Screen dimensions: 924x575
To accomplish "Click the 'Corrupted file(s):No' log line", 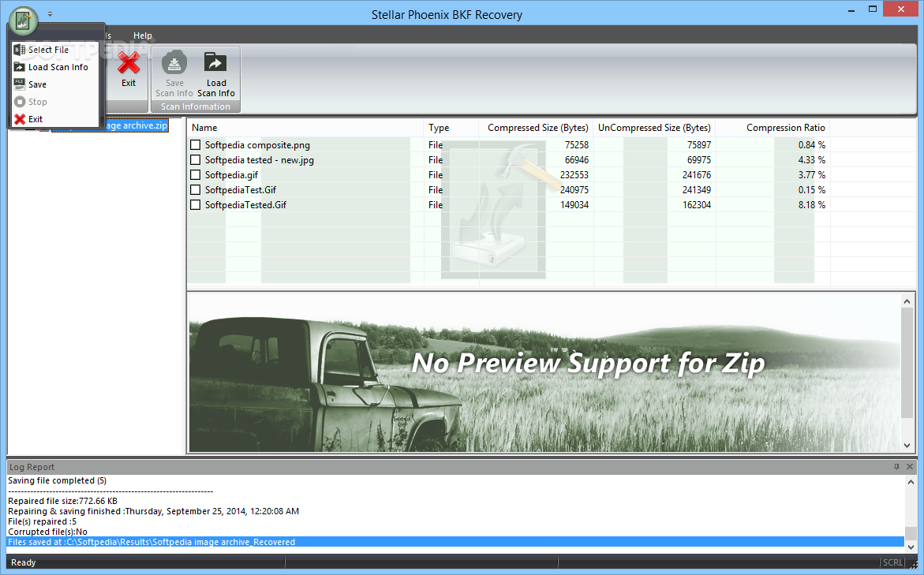I will 47,532.
